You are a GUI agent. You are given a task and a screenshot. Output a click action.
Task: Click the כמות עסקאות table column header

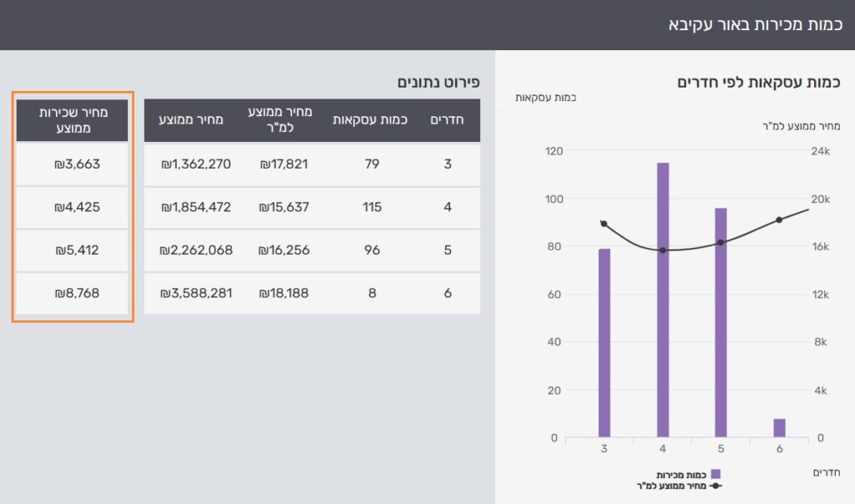(370, 120)
